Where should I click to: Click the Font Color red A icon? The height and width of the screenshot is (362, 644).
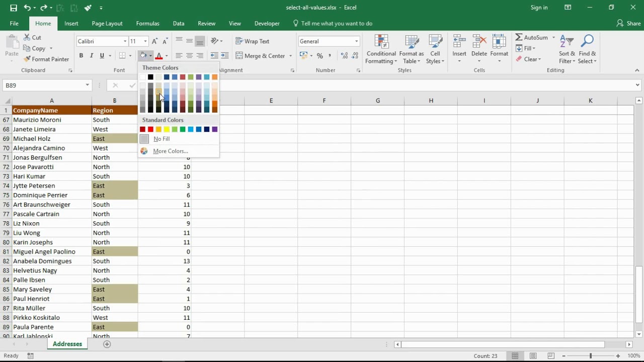click(159, 56)
